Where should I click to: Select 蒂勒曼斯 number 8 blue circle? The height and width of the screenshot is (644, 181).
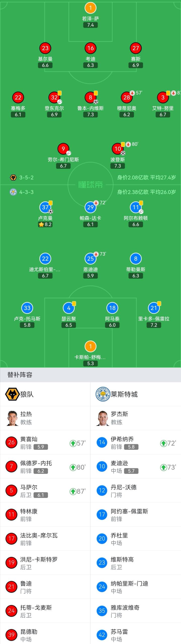coord(136,259)
